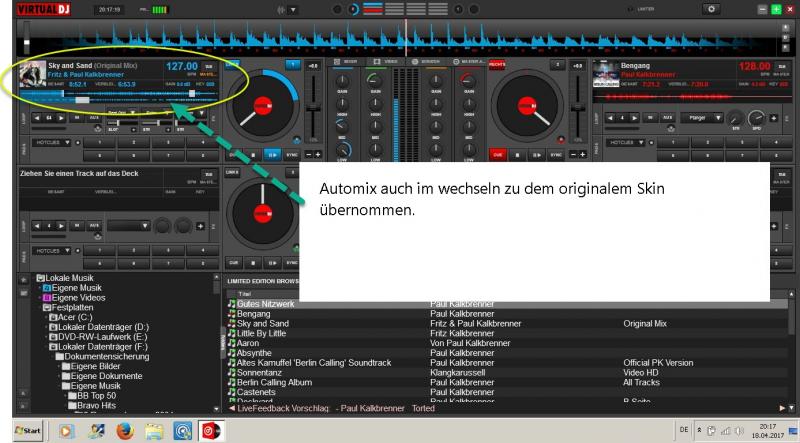Open HOTCUES dropdown on deck 2
The width and height of the screenshot is (800, 443).
click(x=626, y=142)
